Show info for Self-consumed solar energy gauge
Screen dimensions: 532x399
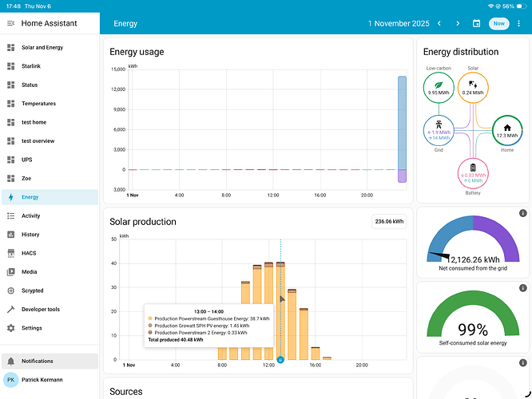click(522, 286)
